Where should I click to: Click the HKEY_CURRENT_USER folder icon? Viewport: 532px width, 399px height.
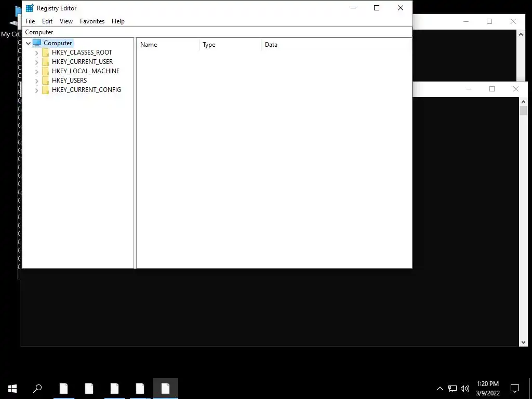tap(46, 62)
